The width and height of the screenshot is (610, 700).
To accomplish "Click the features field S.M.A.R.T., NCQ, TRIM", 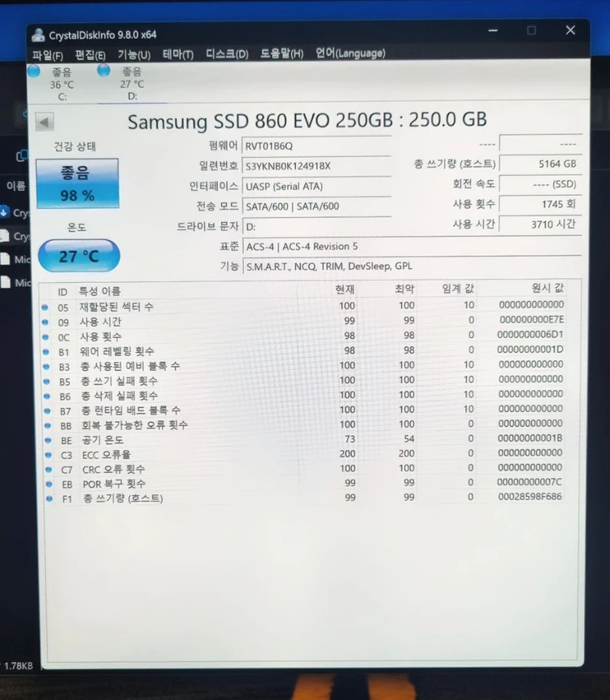I will (412, 266).
